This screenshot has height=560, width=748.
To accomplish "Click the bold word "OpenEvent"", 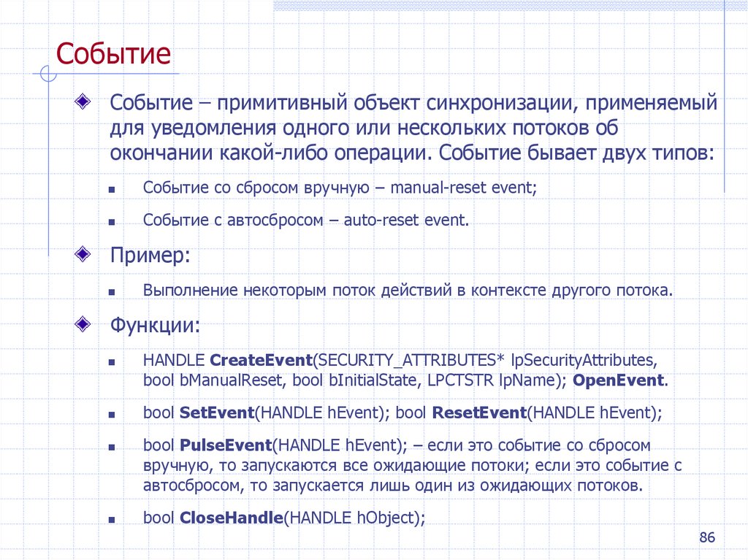I will click(x=619, y=380).
